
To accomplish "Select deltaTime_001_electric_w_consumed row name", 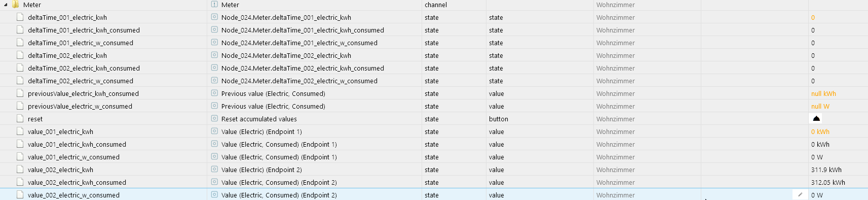I will tap(81, 43).
